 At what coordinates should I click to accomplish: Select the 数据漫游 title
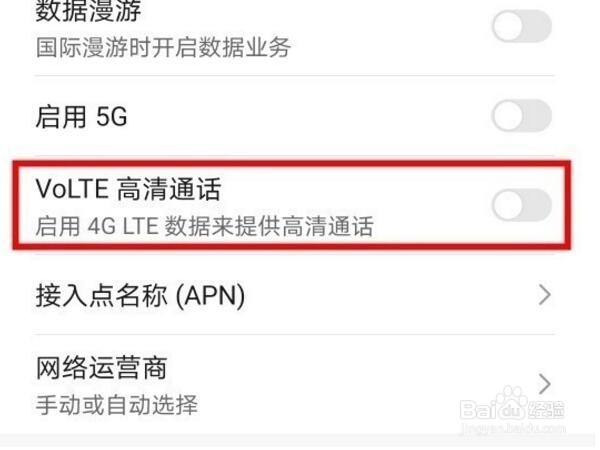(x=88, y=11)
